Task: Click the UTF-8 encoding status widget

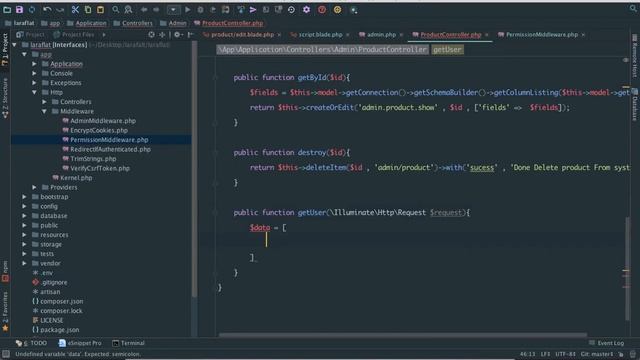Action: click(x=565, y=354)
